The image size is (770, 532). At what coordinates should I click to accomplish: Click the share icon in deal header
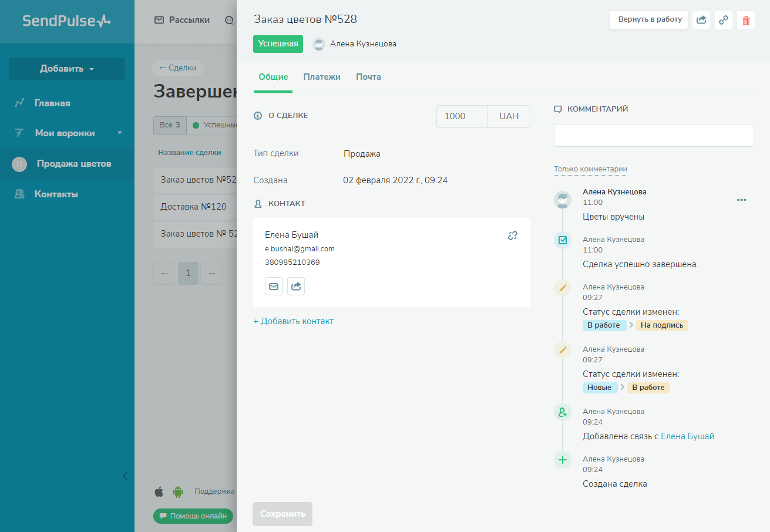pyautogui.click(x=701, y=21)
